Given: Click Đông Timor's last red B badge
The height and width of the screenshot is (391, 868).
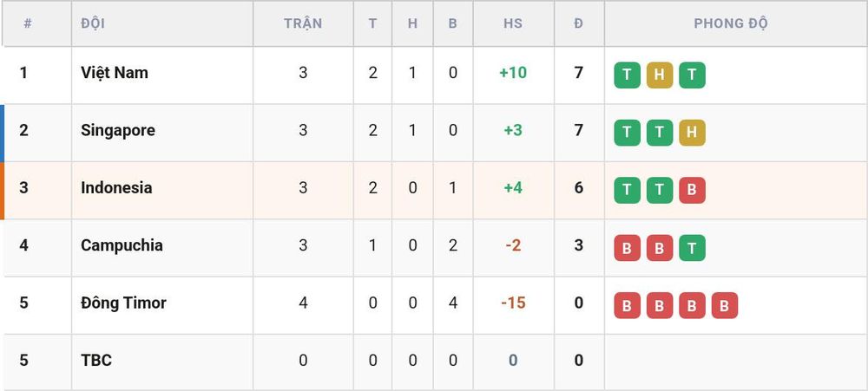Looking at the screenshot, I should pyautogui.click(x=725, y=305).
